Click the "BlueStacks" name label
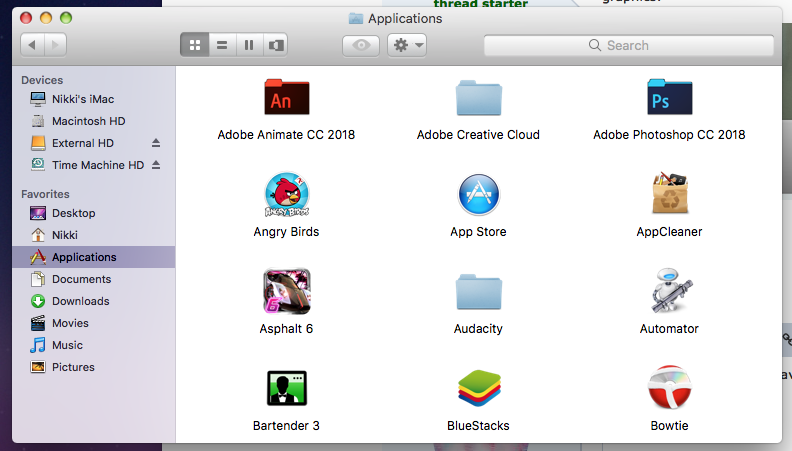 click(478, 426)
